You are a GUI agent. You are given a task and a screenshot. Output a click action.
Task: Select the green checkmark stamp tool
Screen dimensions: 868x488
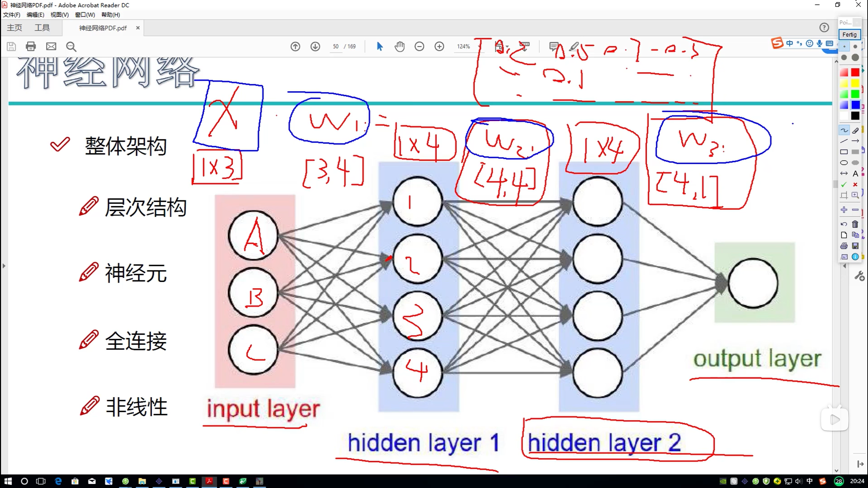point(844,184)
